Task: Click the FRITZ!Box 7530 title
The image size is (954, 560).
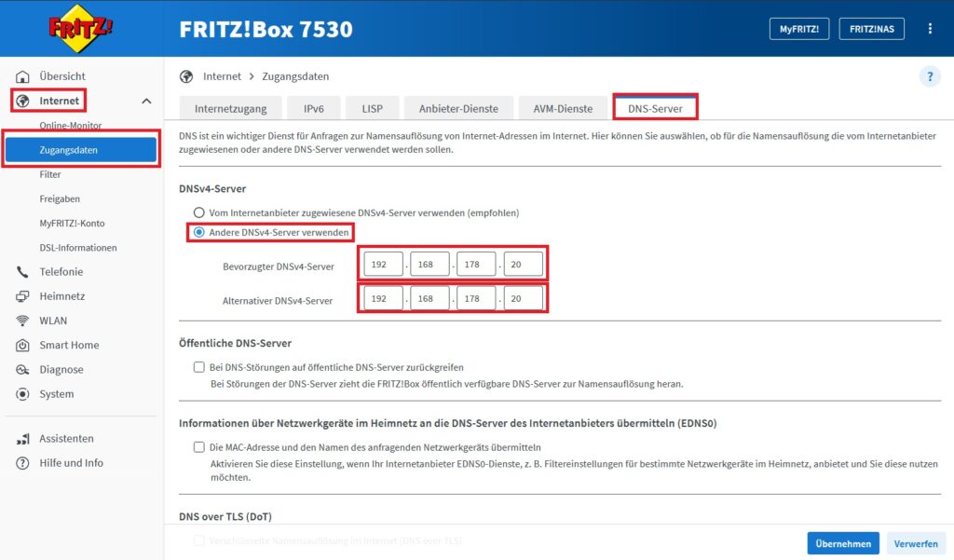Action: 266,29
